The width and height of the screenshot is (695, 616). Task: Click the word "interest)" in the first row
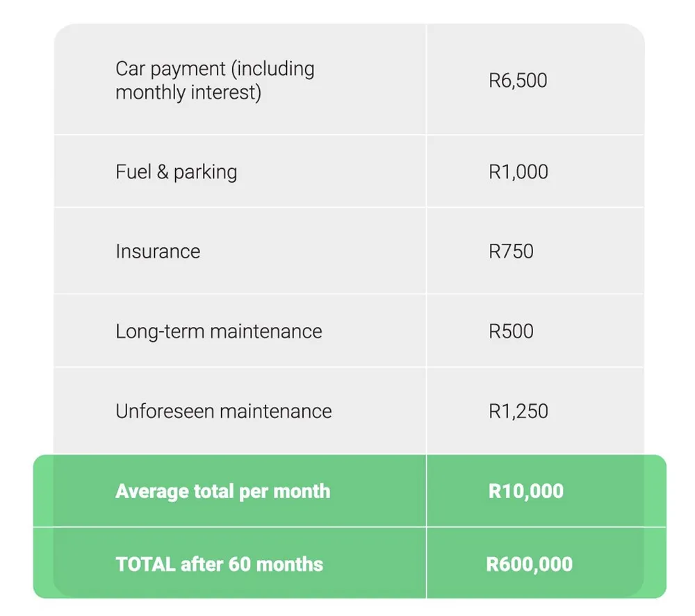(229, 92)
